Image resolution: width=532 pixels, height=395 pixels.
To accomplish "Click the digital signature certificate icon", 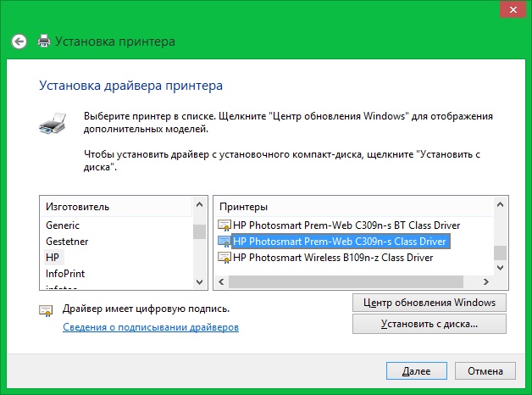I will (47, 311).
